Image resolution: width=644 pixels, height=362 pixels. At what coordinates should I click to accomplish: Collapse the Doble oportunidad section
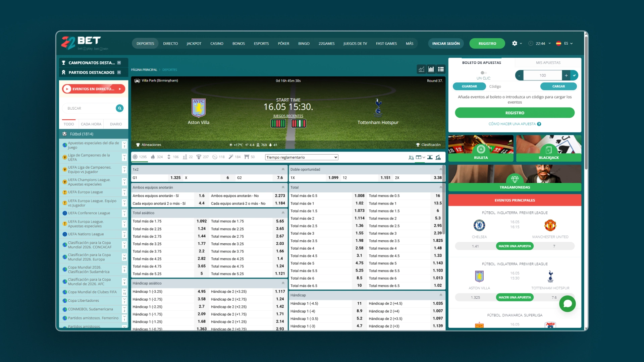(x=441, y=169)
